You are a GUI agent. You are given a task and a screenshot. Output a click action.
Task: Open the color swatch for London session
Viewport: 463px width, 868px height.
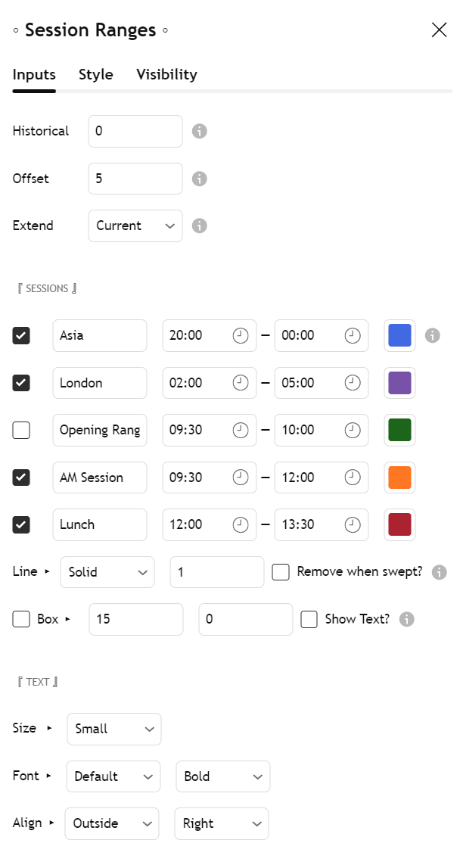[399, 383]
